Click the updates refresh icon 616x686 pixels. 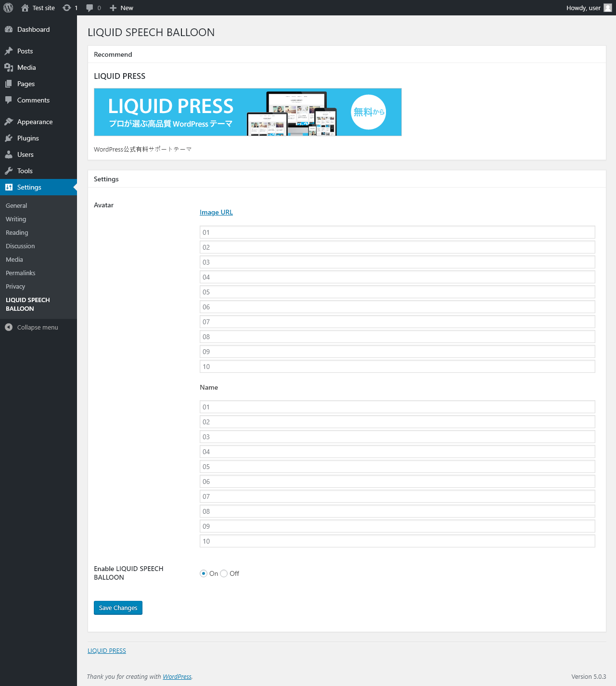(67, 8)
